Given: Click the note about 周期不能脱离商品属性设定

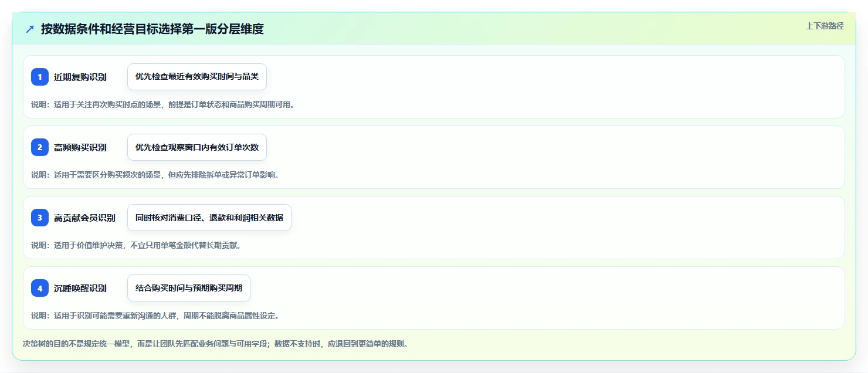Looking at the screenshot, I should coord(155,316).
